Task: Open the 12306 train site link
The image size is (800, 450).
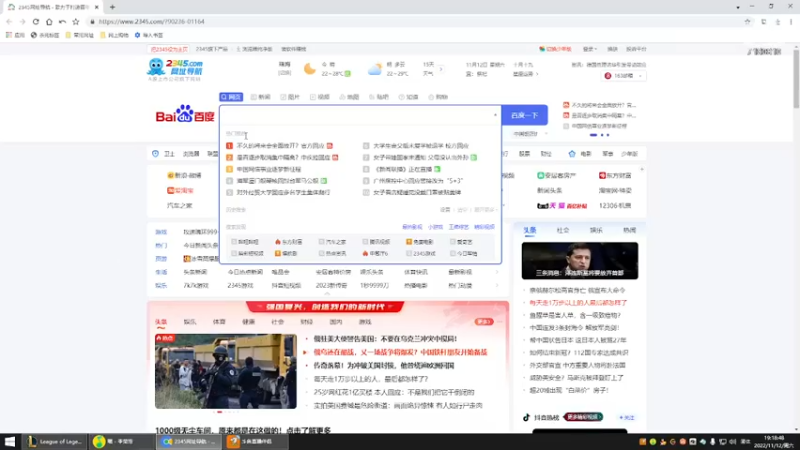Action: coord(615,206)
